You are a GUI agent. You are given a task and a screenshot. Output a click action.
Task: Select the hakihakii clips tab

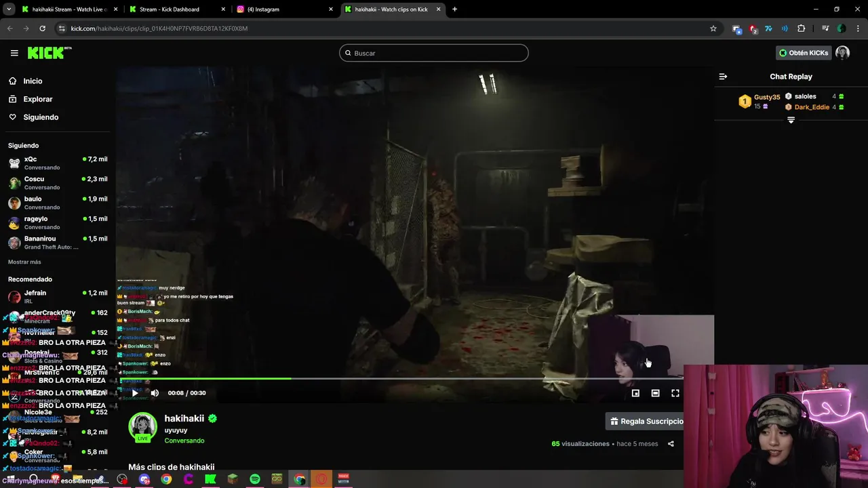click(392, 9)
